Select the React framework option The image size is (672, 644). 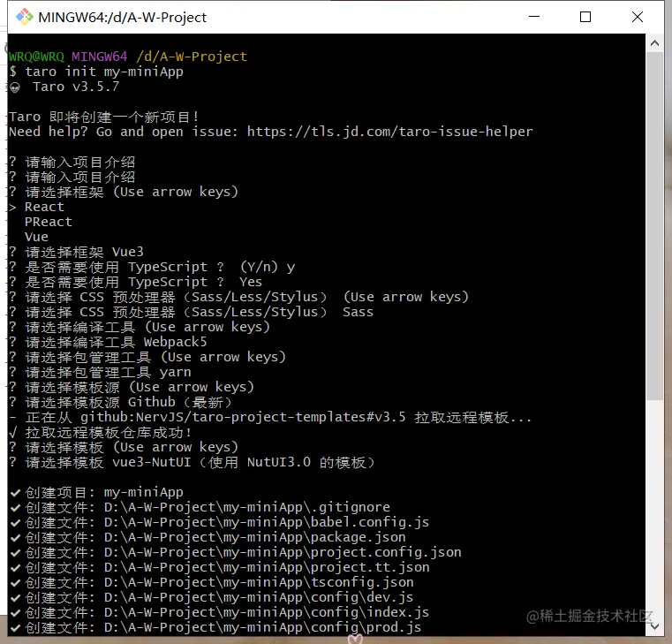pos(44,207)
